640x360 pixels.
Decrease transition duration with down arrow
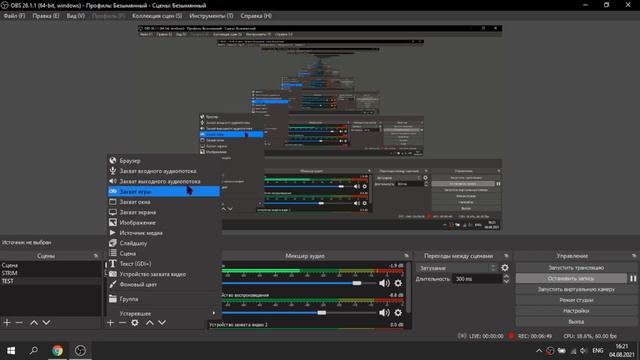506,281
